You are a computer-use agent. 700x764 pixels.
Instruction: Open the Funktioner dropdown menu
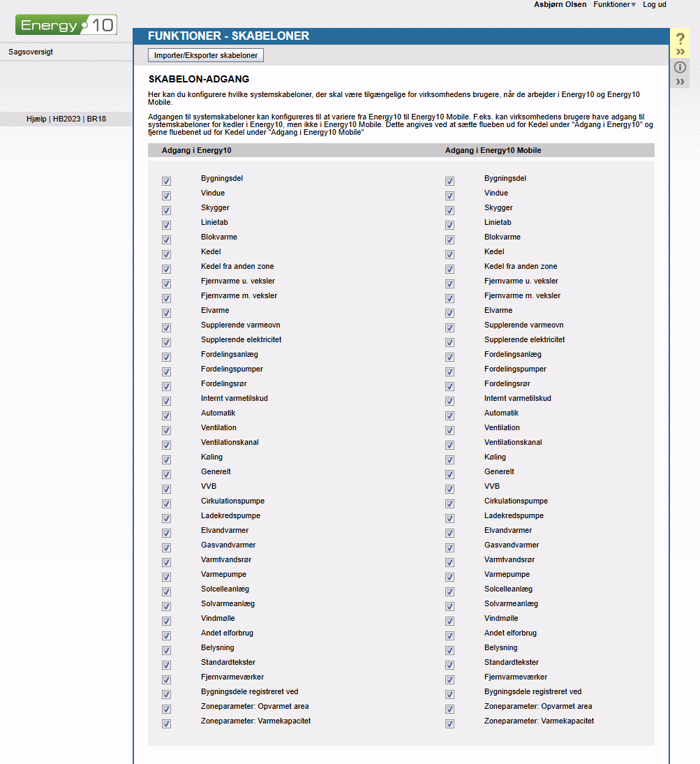[x=614, y=5]
